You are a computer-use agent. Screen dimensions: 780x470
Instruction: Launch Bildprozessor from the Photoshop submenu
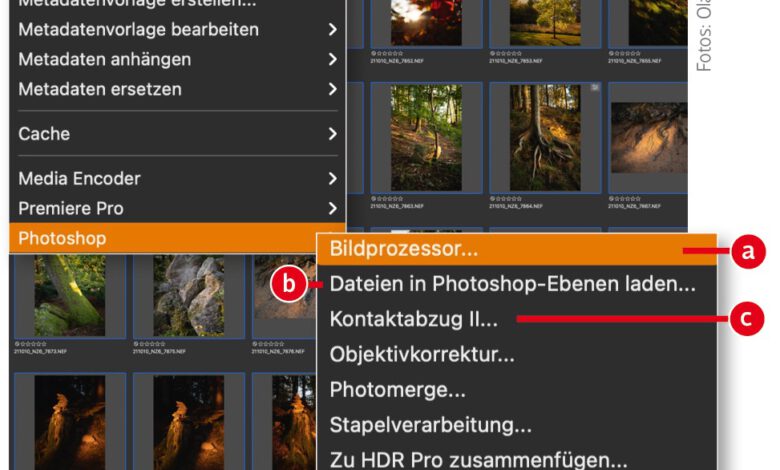pyautogui.click(x=516, y=248)
